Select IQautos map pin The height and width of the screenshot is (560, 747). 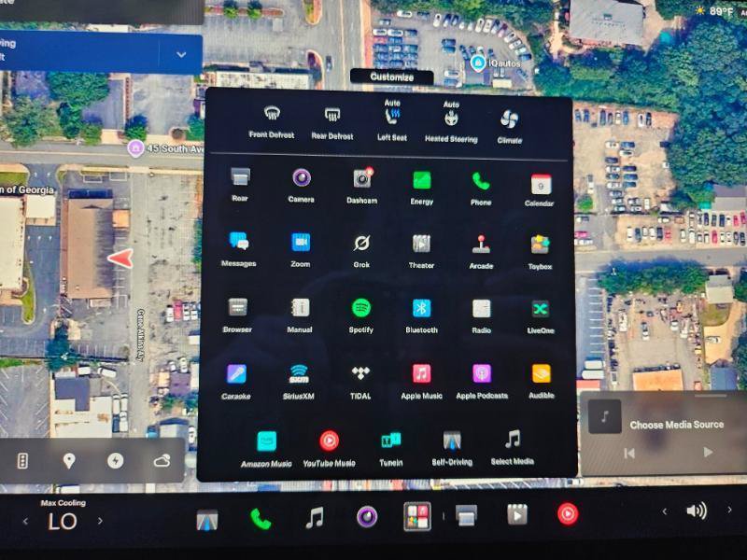tap(478, 63)
